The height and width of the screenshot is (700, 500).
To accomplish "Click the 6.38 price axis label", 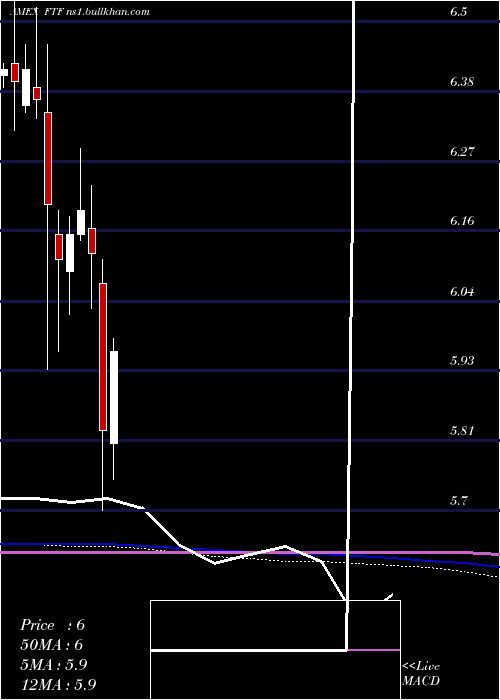I will tap(462, 82).
